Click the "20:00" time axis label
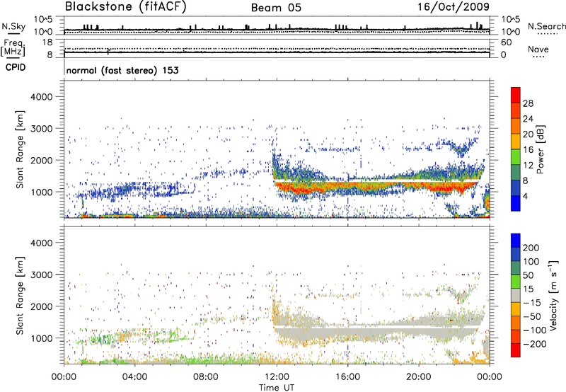 pos(418,377)
